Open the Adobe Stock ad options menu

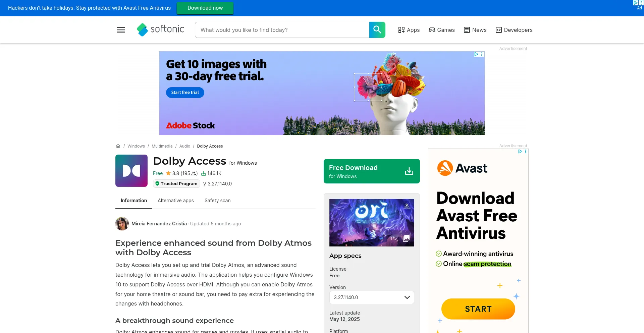click(x=482, y=54)
